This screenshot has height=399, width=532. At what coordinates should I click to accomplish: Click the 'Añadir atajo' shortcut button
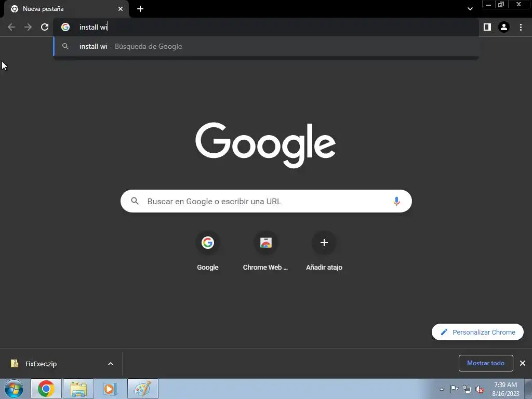(324, 251)
